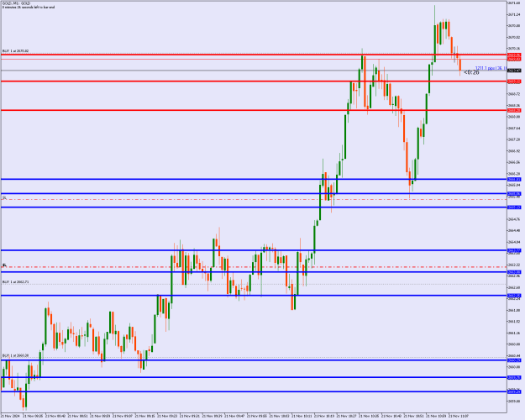The width and height of the screenshot is (525, 420).
Task: Click the 2671.24 price scale label
Action: 514,14
